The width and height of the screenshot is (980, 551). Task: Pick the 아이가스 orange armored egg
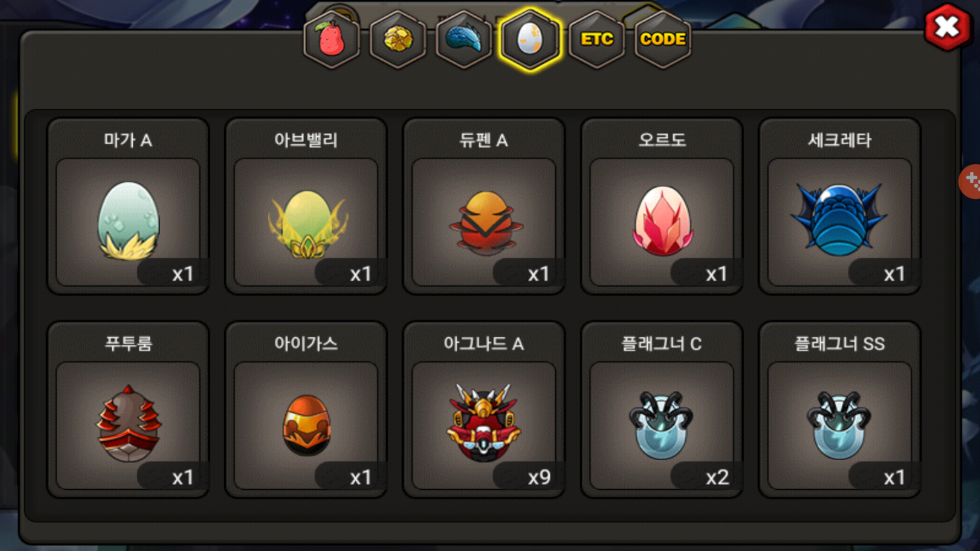306,425
